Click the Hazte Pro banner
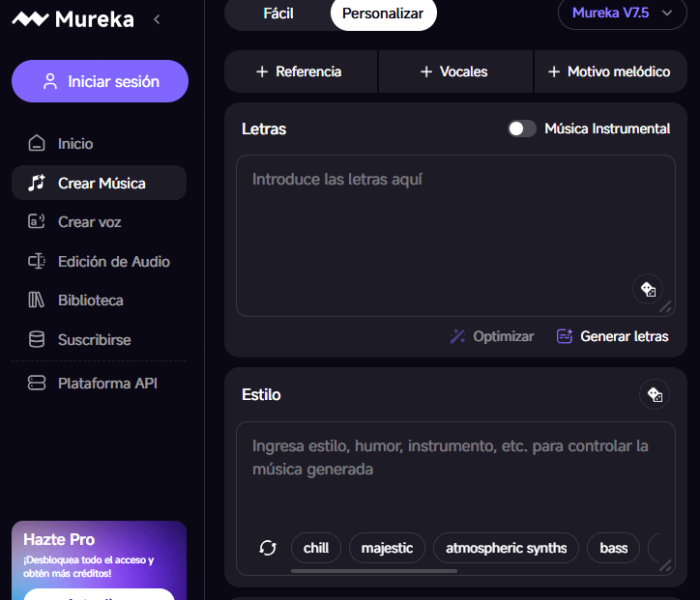The width and height of the screenshot is (700, 600). click(x=100, y=559)
